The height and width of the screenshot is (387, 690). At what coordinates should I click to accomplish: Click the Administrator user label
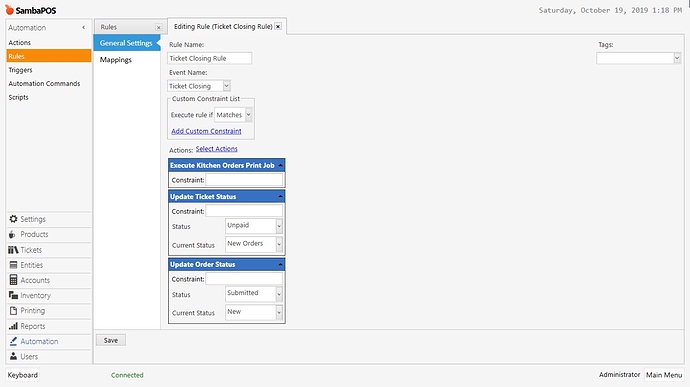(x=619, y=374)
